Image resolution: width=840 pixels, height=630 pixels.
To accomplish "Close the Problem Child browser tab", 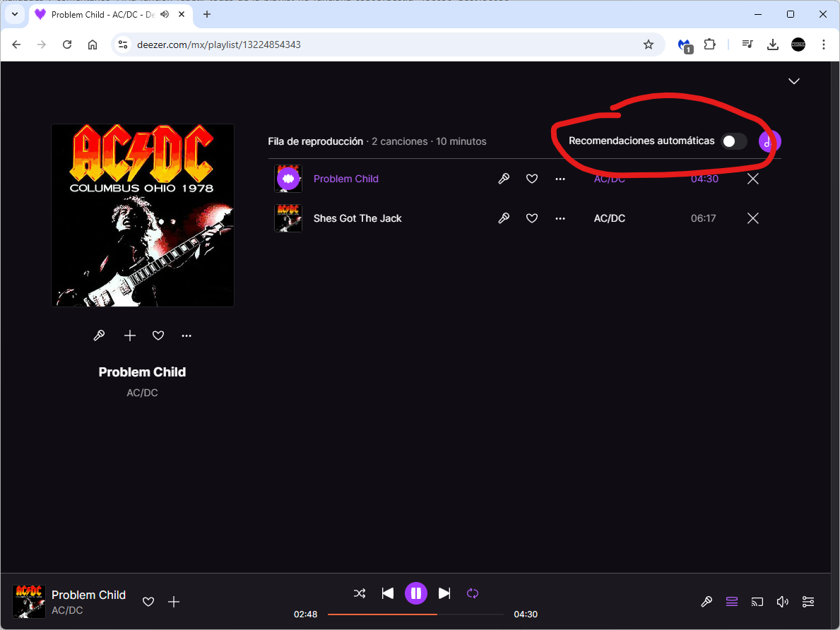I will 182,14.
